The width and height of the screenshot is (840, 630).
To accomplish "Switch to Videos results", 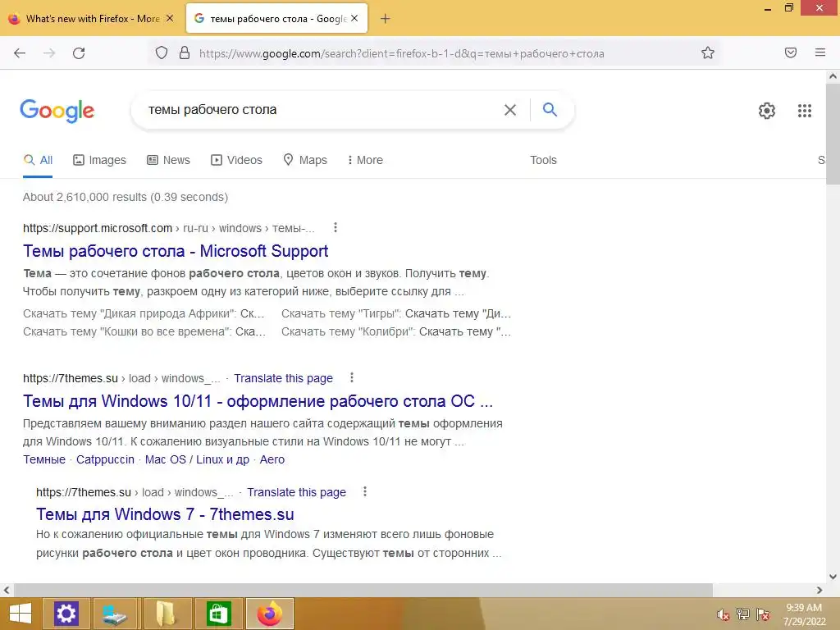I will click(236, 160).
